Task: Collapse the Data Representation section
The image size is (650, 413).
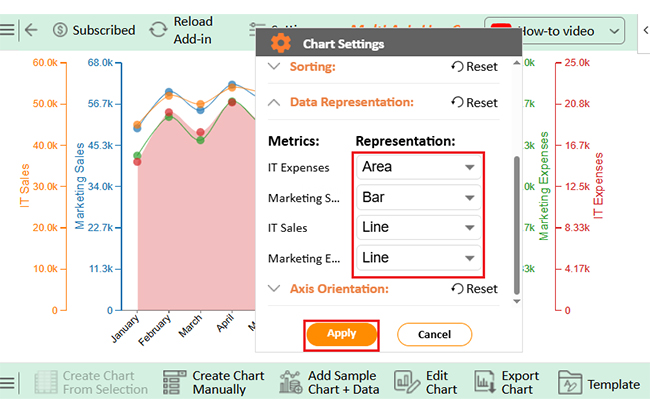Action: (x=274, y=102)
